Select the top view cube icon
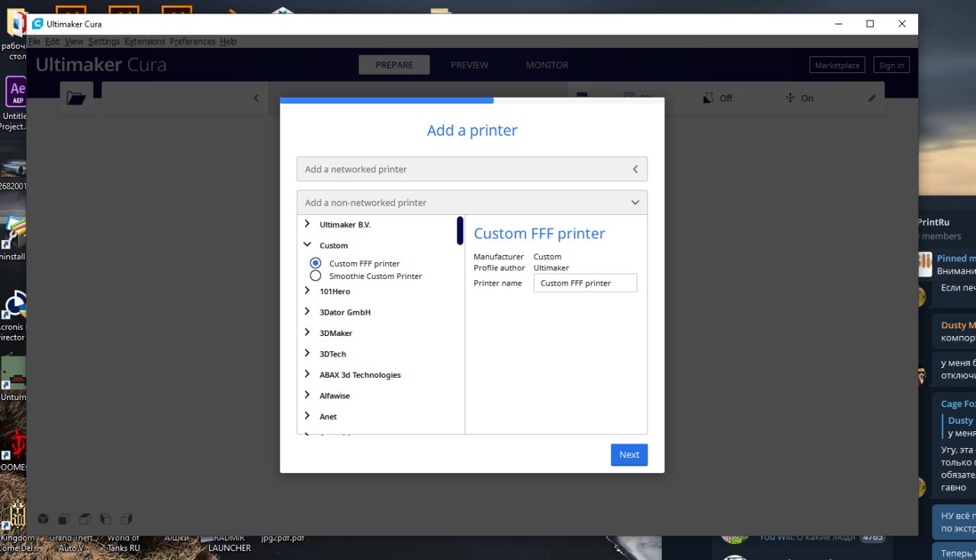The image size is (976, 560). pos(85,519)
